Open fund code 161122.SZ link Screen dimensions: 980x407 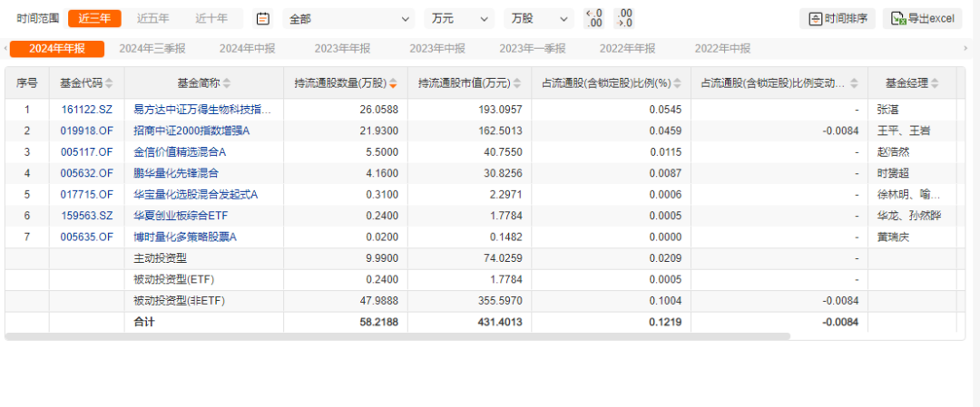(87, 110)
